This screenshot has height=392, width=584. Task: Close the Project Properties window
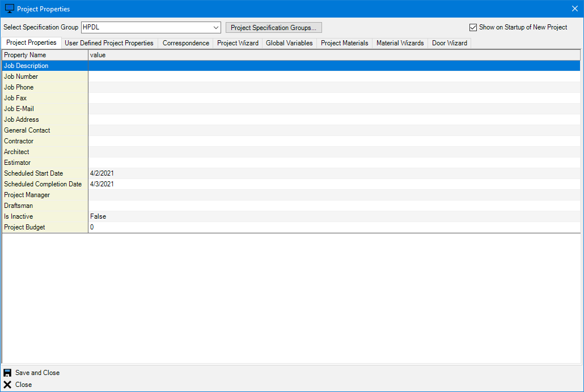click(574, 9)
